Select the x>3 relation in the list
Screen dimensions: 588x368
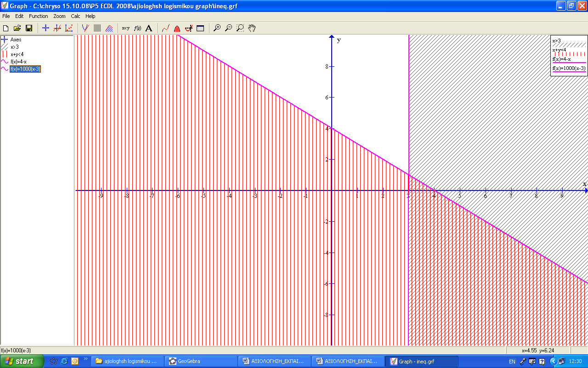coord(15,47)
